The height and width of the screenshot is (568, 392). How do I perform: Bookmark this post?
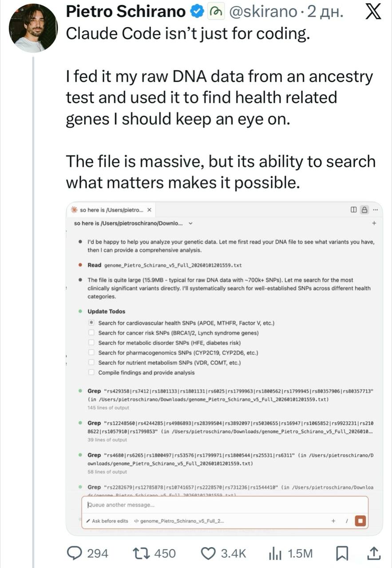coord(341,553)
